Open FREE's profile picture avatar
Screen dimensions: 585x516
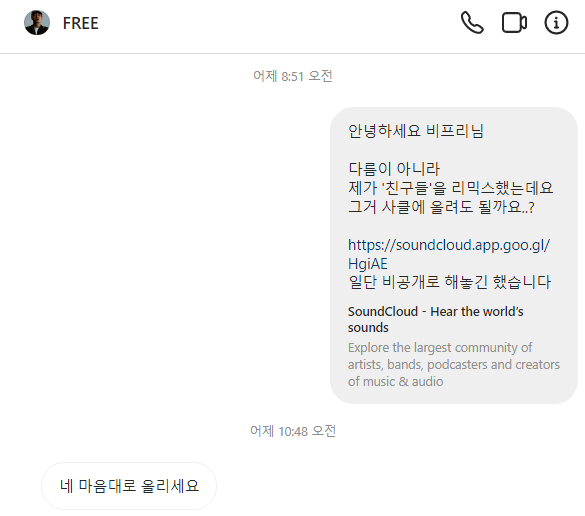coord(37,23)
